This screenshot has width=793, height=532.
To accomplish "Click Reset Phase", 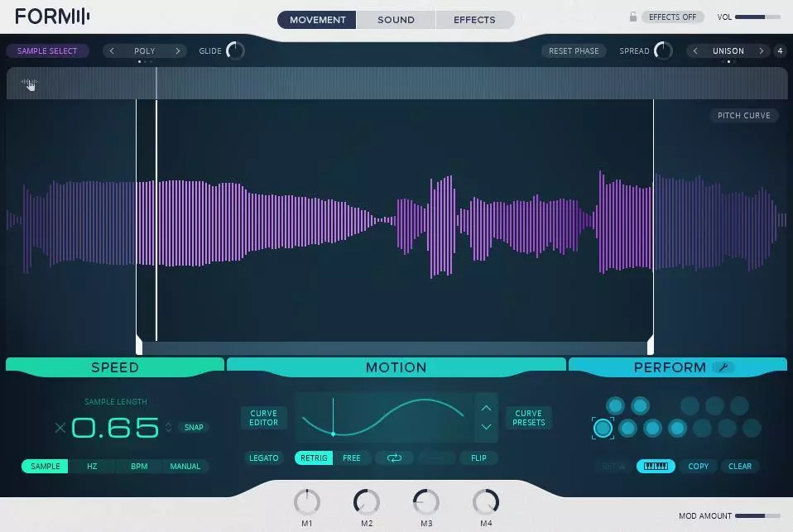I will 574,50.
